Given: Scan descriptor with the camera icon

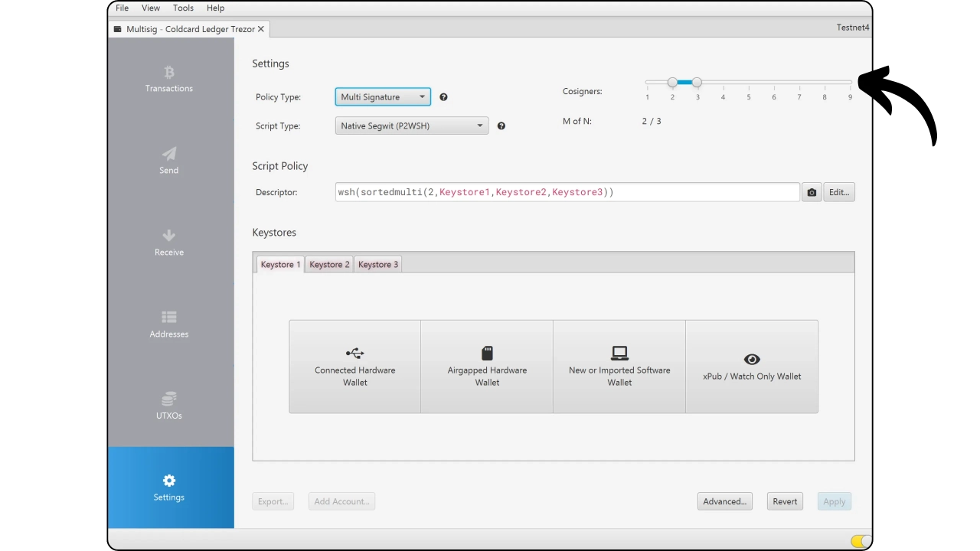Looking at the screenshot, I should coord(812,192).
